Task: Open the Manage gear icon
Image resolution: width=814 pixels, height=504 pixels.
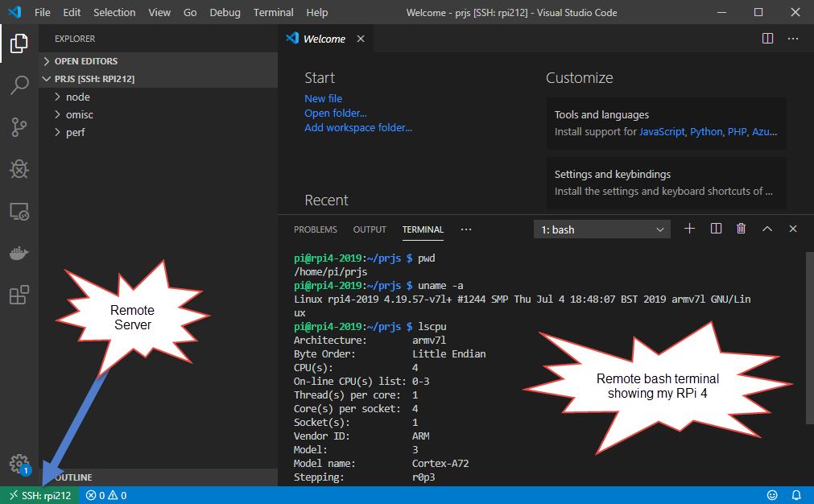Action: [x=19, y=464]
